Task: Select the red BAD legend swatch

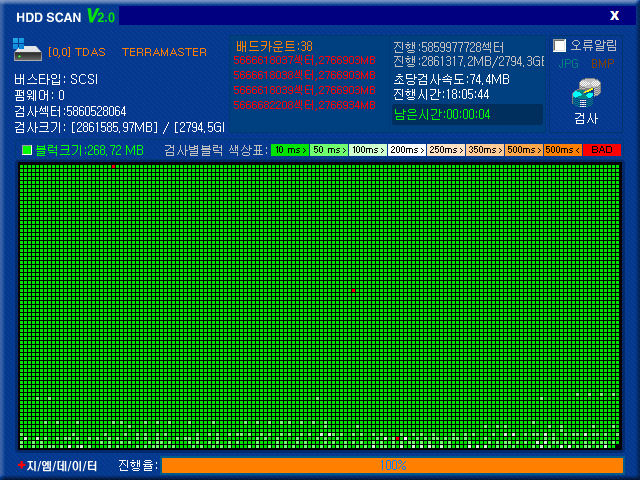Action: pyautogui.click(x=602, y=150)
